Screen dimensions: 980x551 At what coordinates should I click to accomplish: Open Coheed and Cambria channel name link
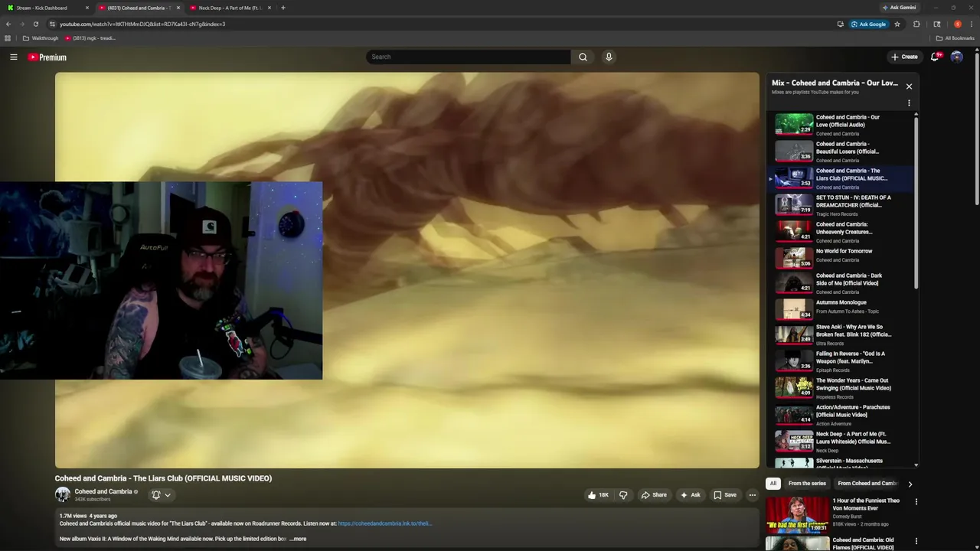[103, 491]
